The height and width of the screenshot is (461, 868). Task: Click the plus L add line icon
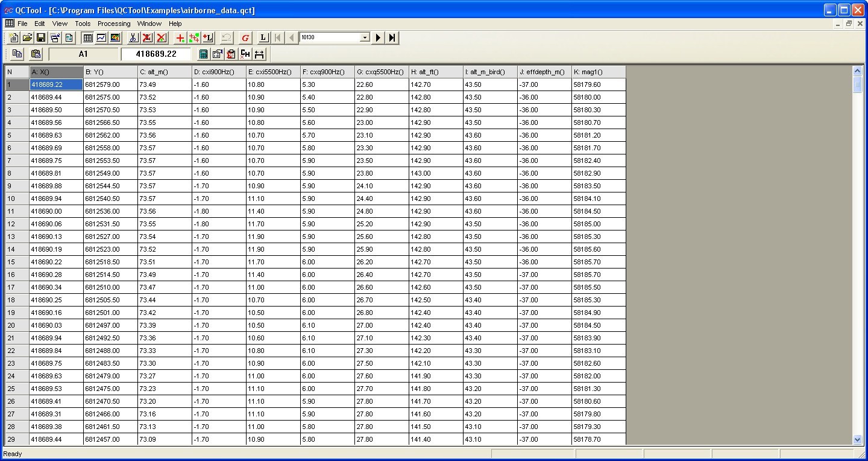pos(208,37)
